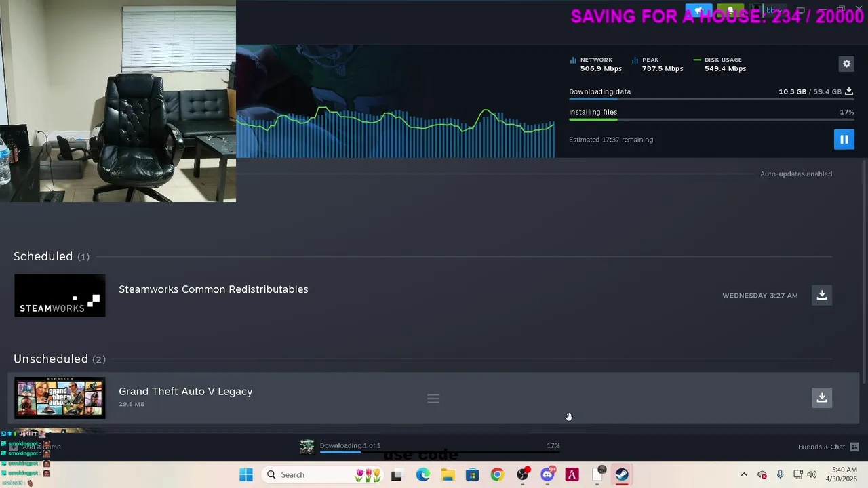Open network icon in system tray
The image size is (868, 488).
coord(797,474)
